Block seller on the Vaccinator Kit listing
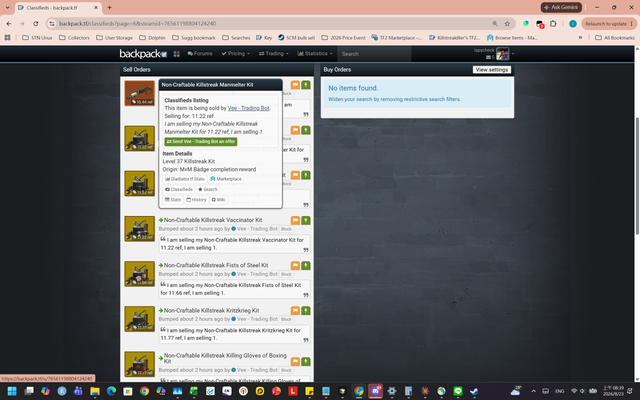The image size is (640, 400). pos(286,229)
